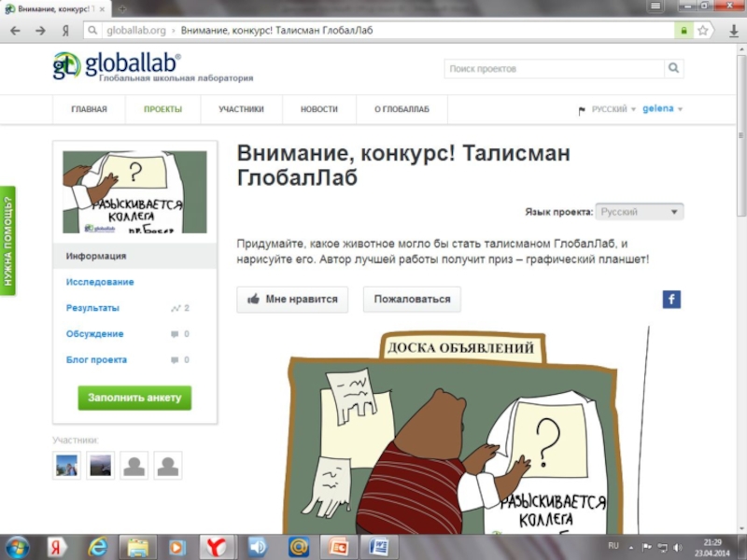Open the Блог проекта link
The image size is (747, 560).
[96, 360]
